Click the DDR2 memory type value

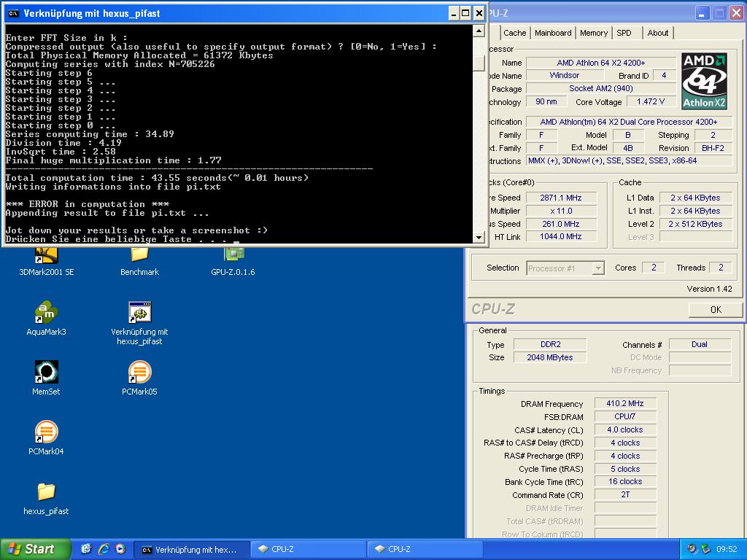550,344
